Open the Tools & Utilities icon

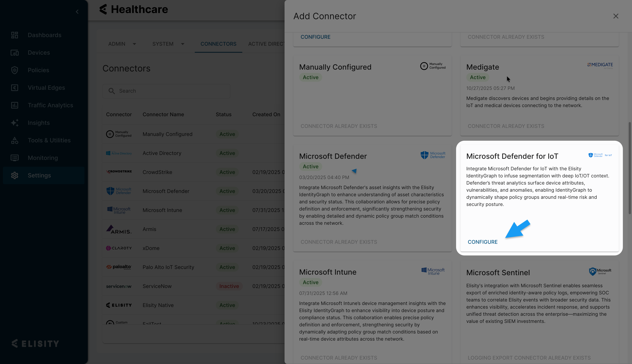click(14, 141)
